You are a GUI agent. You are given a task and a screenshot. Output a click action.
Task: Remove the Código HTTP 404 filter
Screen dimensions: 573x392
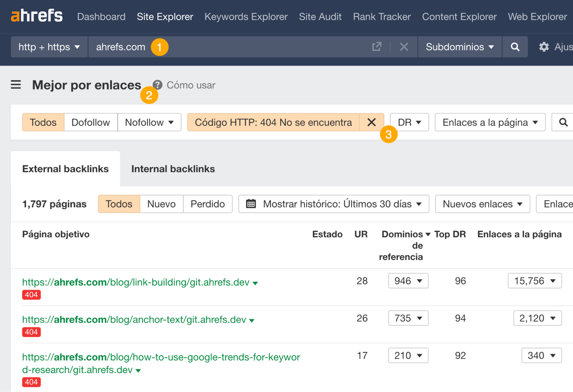click(371, 122)
